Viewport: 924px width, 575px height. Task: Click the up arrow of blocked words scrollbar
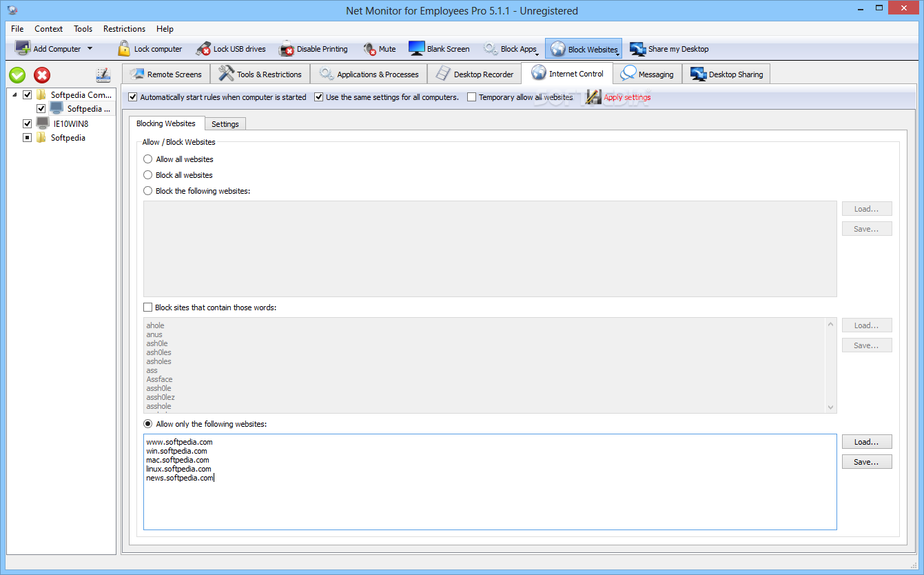831,323
